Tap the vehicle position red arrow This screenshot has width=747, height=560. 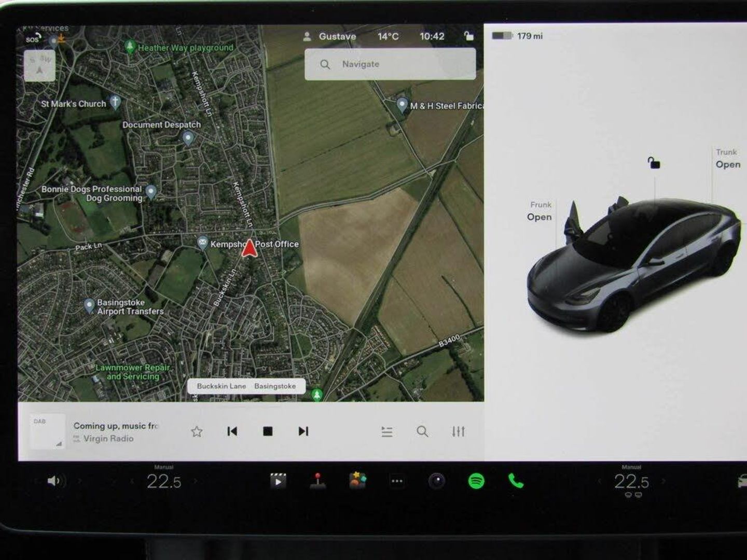(x=250, y=248)
